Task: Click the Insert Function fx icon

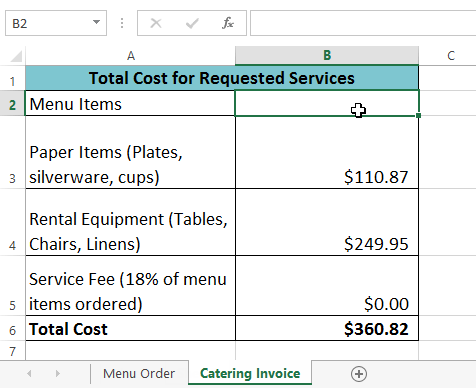Action: [228, 23]
